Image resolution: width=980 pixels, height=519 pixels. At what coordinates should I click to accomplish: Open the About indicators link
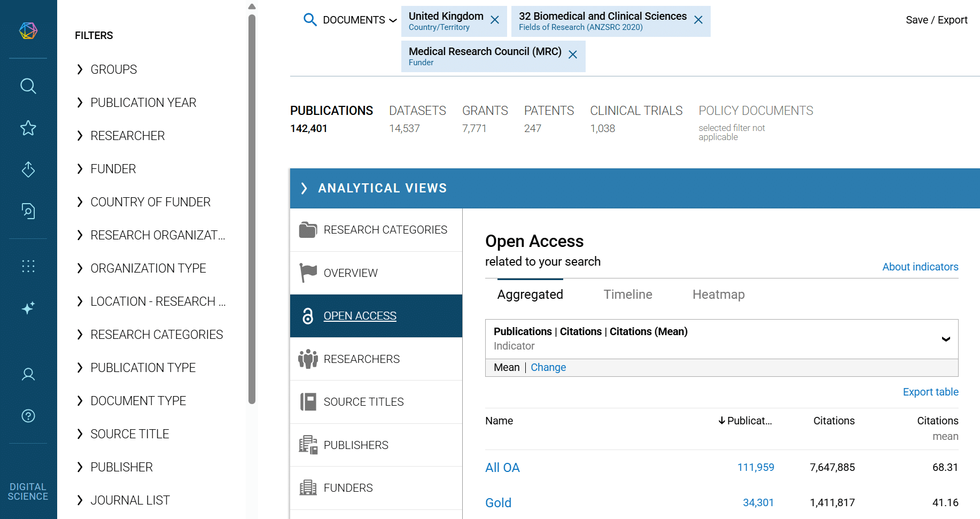click(x=920, y=267)
